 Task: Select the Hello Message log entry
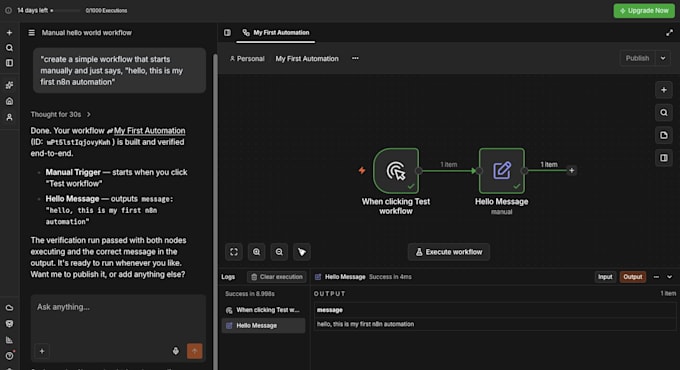pyautogui.click(x=264, y=326)
